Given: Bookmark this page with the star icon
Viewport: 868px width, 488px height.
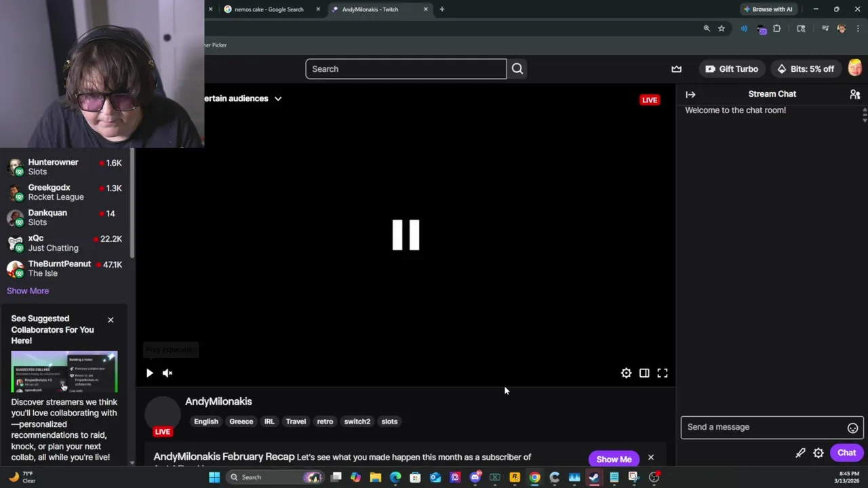Looking at the screenshot, I should (x=722, y=28).
